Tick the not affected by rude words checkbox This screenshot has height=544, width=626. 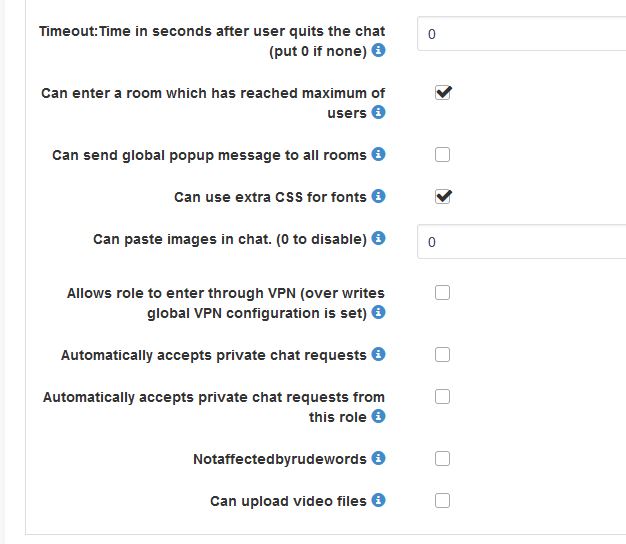pyautogui.click(x=443, y=459)
